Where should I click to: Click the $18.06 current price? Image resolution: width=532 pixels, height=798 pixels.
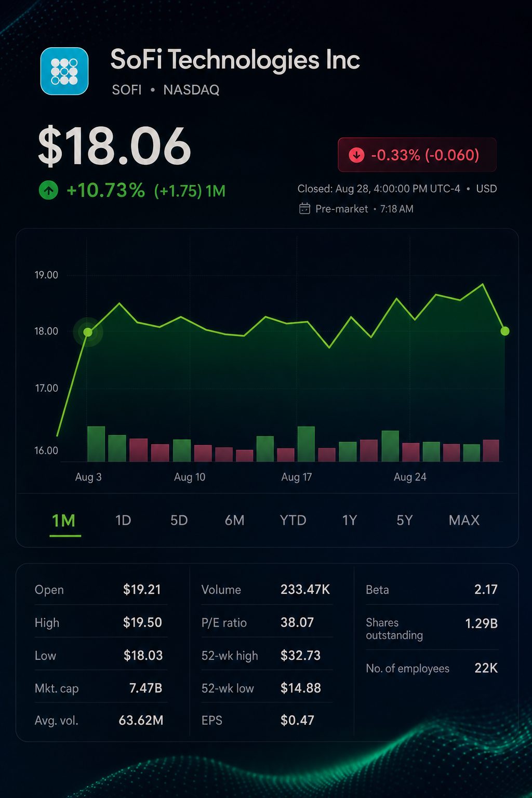coord(115,147)
